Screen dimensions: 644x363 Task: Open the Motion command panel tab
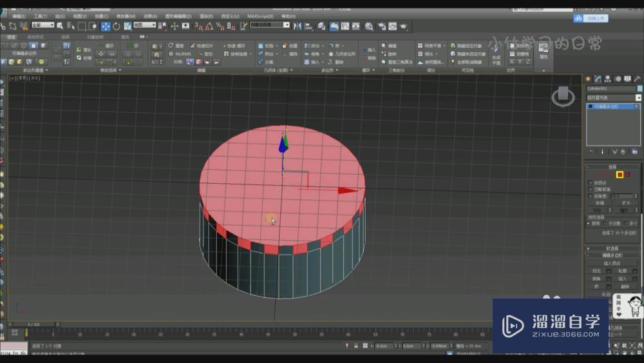click(x=618, y=79)
